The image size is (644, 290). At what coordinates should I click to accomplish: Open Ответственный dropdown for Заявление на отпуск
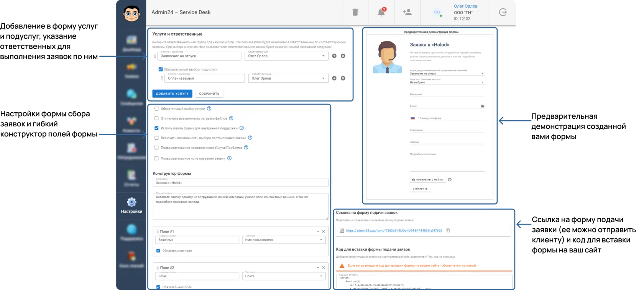click(286, 56)
